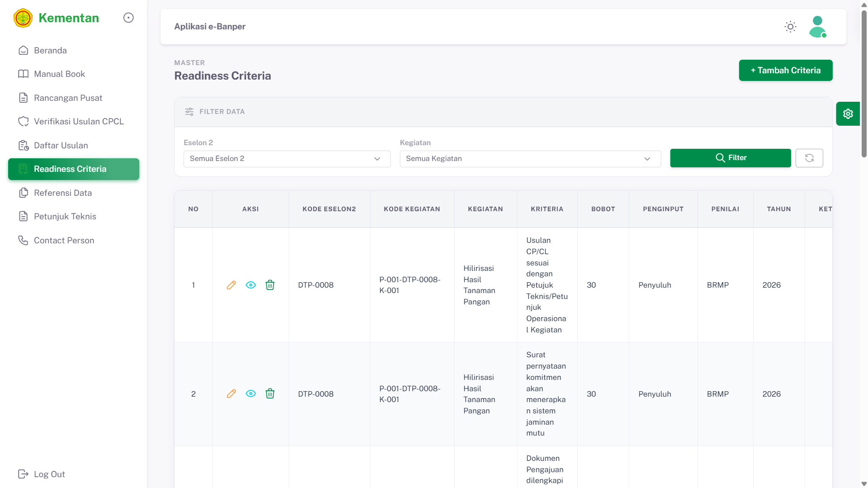The image size is (868, 488).
Task: Click the refresh reset filter icon
Action: click(x=809, y=158)
